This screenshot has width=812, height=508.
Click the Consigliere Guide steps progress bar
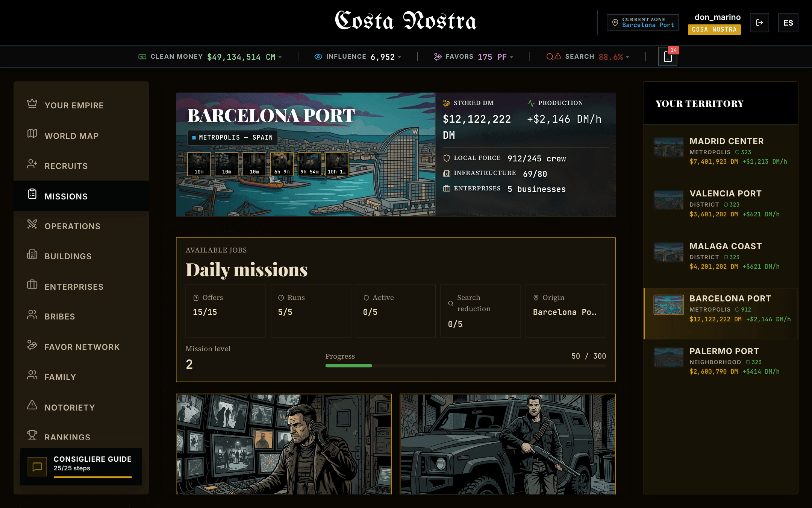[x=93, y=477]
